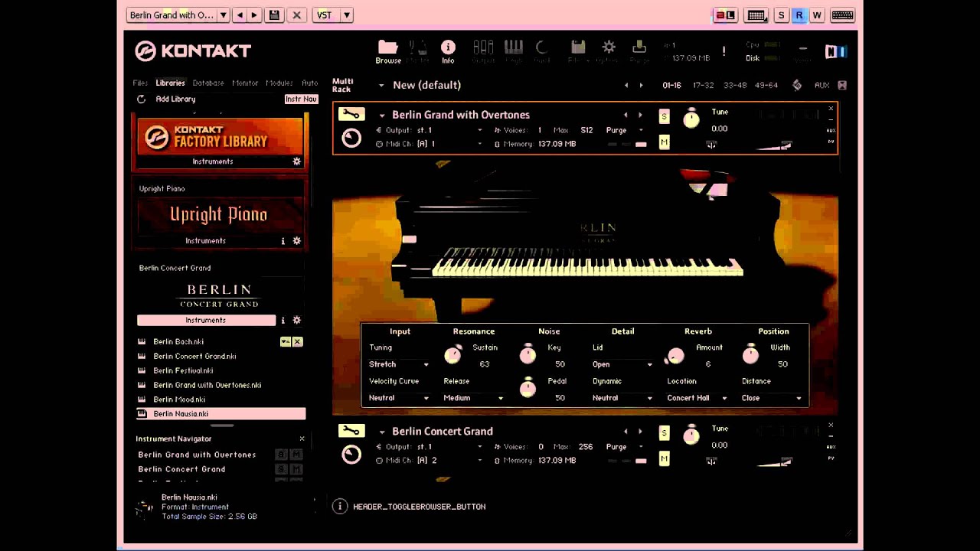The height and width of the screenshot is (551, 980).
Task: Open Factory Library settings gear
Action: point(297,161)
